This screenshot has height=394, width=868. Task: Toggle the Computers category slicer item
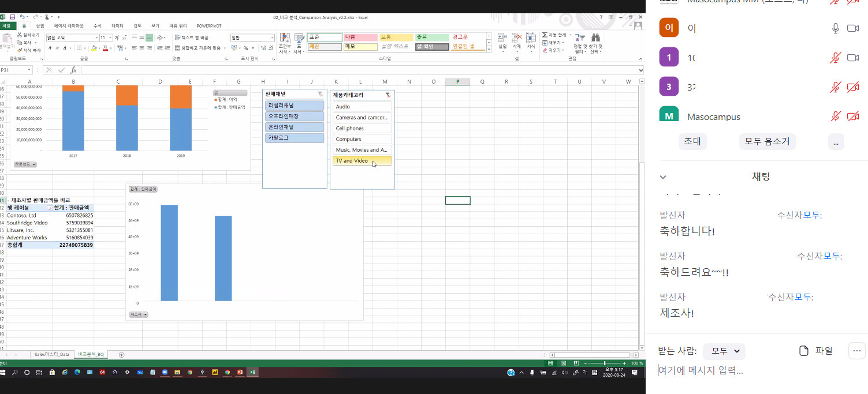(x=362, y=139)
